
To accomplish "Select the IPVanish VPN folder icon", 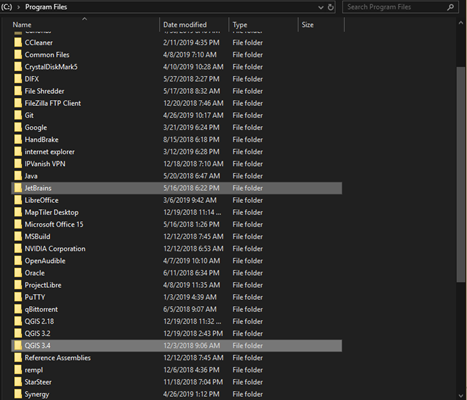I will (x=18, y=164).
